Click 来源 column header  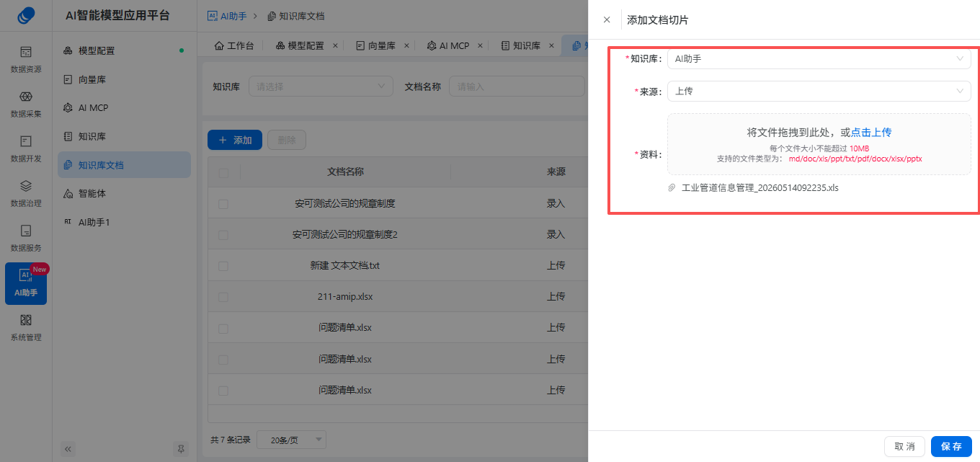tap(556, 172)
